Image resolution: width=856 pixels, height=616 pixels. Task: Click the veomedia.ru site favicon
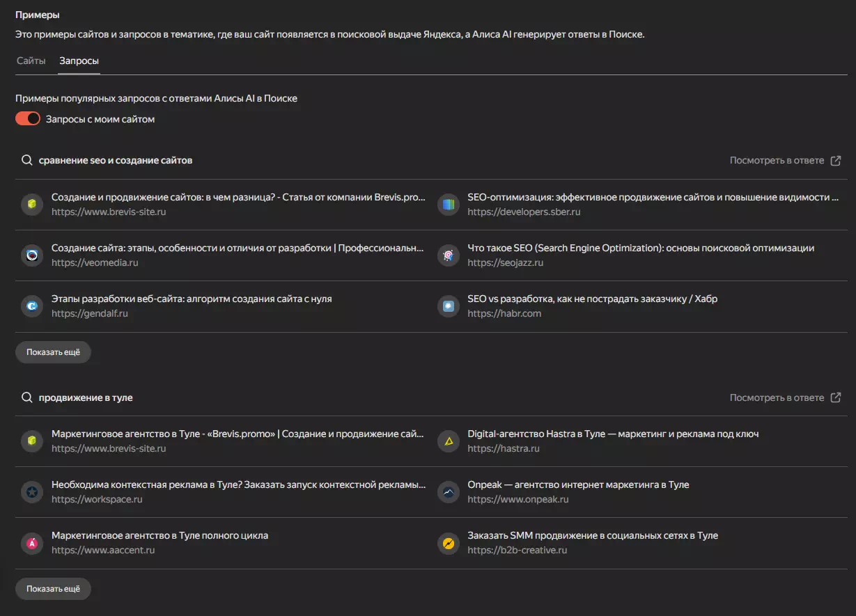pyautogui.click(x=32, y=255)
